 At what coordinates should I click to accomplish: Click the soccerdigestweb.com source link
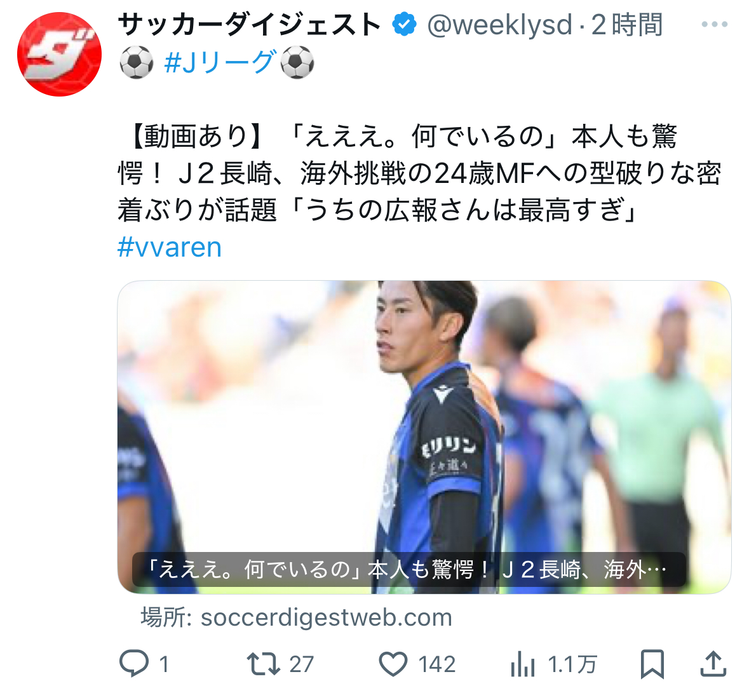(327, 617)
